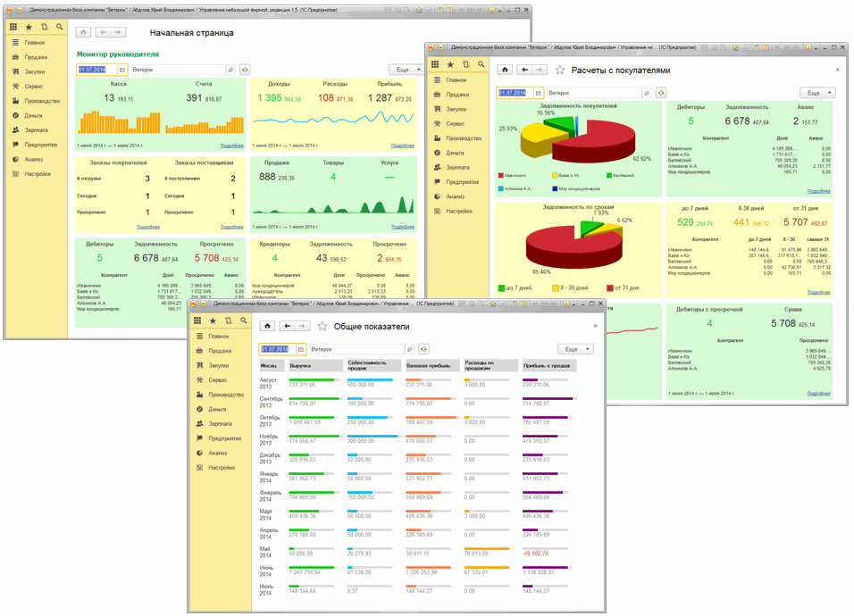Select Выручка column header
Screen dimensions: 854x616
[314, 366]
